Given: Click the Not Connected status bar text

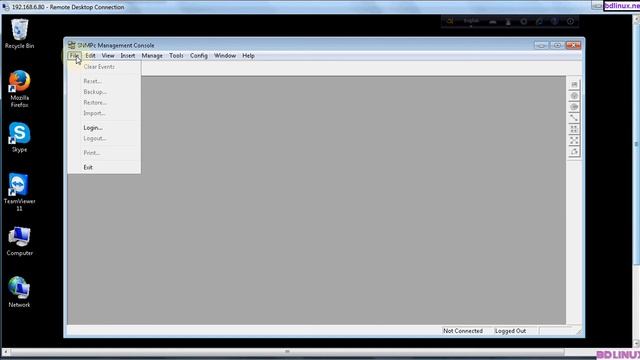Looking at the screenshot, I should [462, 331].
